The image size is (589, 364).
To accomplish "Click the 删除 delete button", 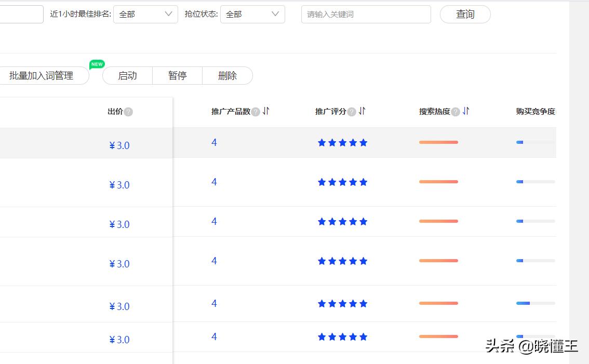I will coord(227,76).
